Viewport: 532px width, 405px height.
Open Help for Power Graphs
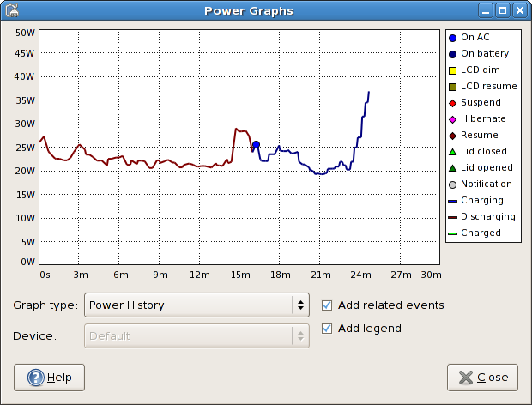[x=49, y=378]
